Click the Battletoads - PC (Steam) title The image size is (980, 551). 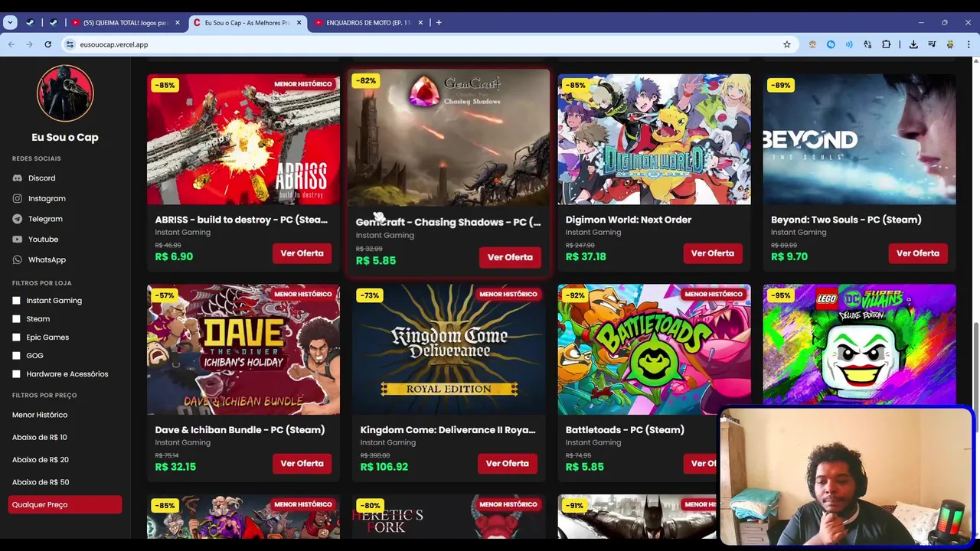pos(625,430)
